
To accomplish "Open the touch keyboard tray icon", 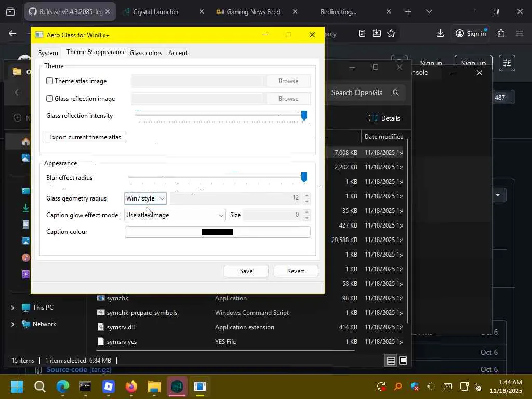I will pyautogui.click(x=447, y=387).
